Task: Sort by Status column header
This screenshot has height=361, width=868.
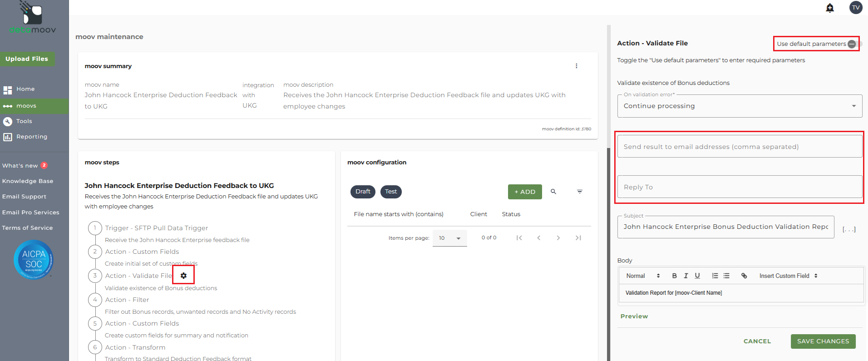Action: tap(511, 214)
